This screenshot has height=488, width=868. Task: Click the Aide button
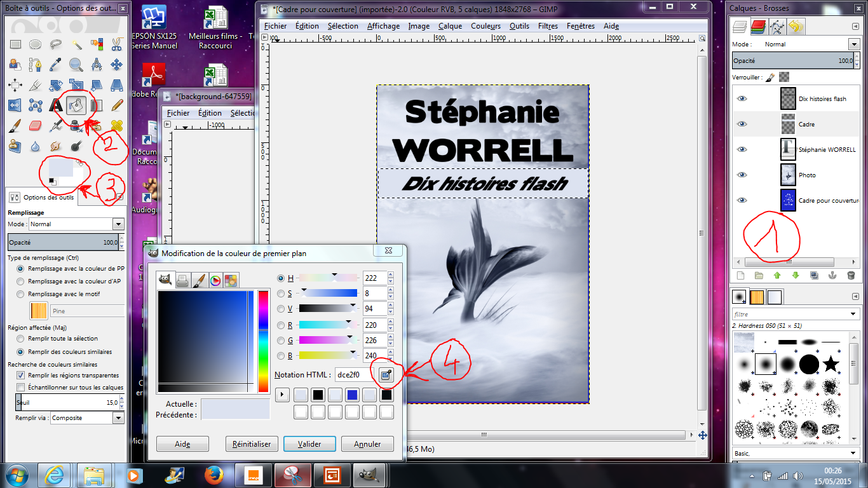click(x=182, y=444)
